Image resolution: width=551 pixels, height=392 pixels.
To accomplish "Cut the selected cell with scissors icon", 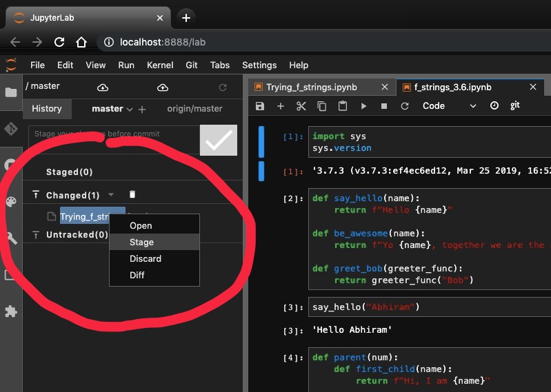I will pos(301,106).
